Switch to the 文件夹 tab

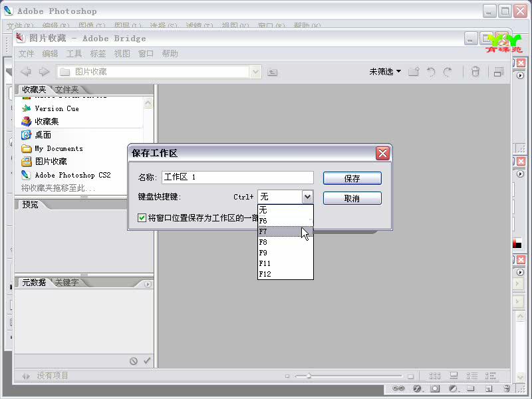point(67,90)
